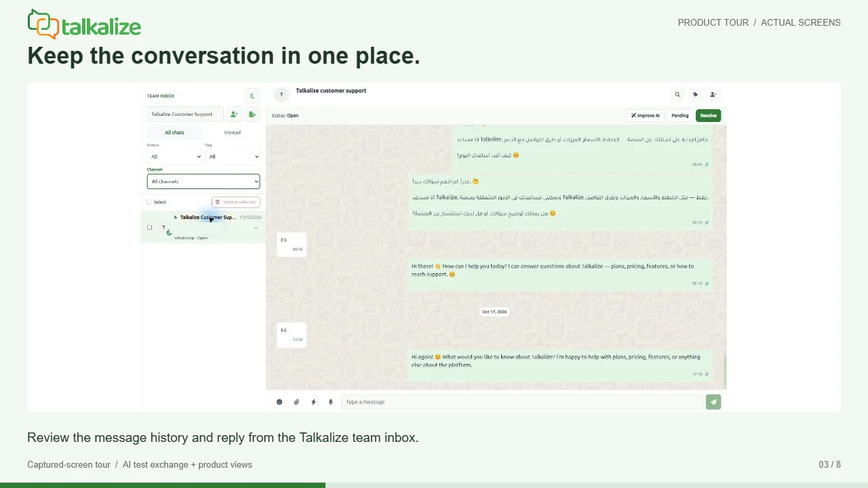Click the green Resolve button
868x488 pixels.
point(708,116)
